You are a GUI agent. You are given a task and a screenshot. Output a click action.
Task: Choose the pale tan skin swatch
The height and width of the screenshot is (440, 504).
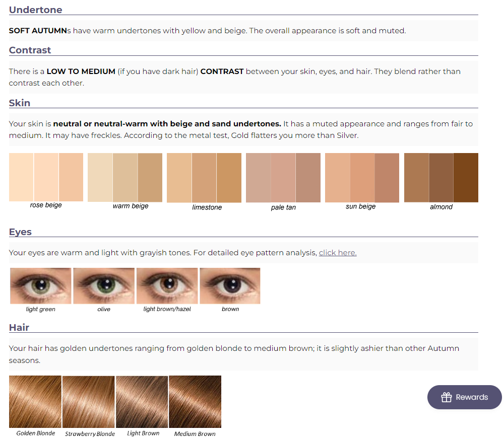(x=283, y=178)
